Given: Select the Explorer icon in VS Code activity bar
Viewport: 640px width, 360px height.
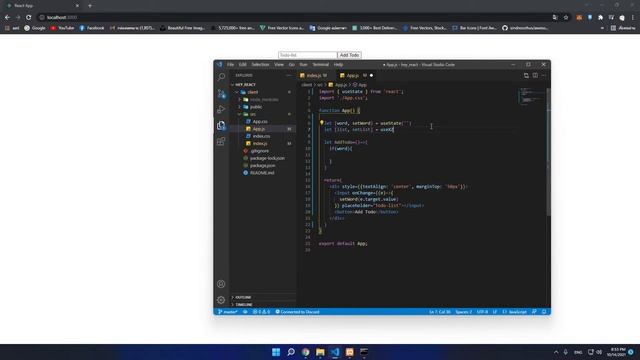Looking at the screenshot, I should [x=221, y=125].
